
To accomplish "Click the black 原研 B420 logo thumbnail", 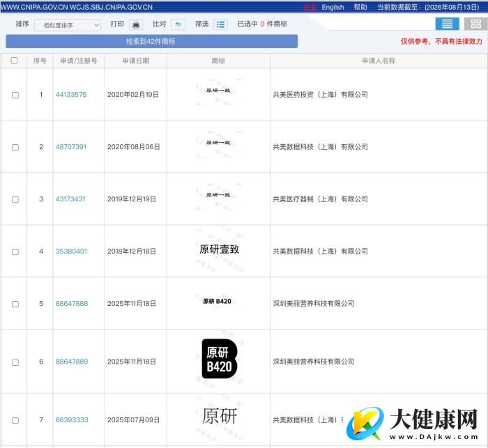I will click(220, 359).
